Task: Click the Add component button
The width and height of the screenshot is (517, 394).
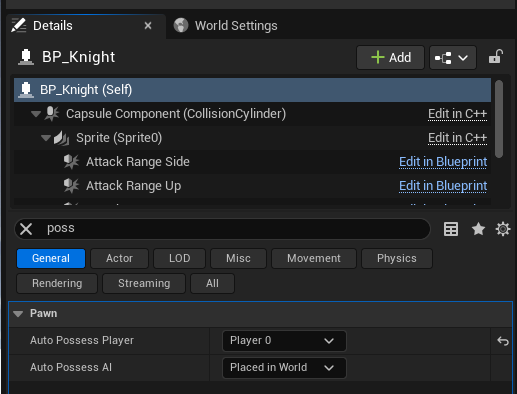Action: (390, 58)
